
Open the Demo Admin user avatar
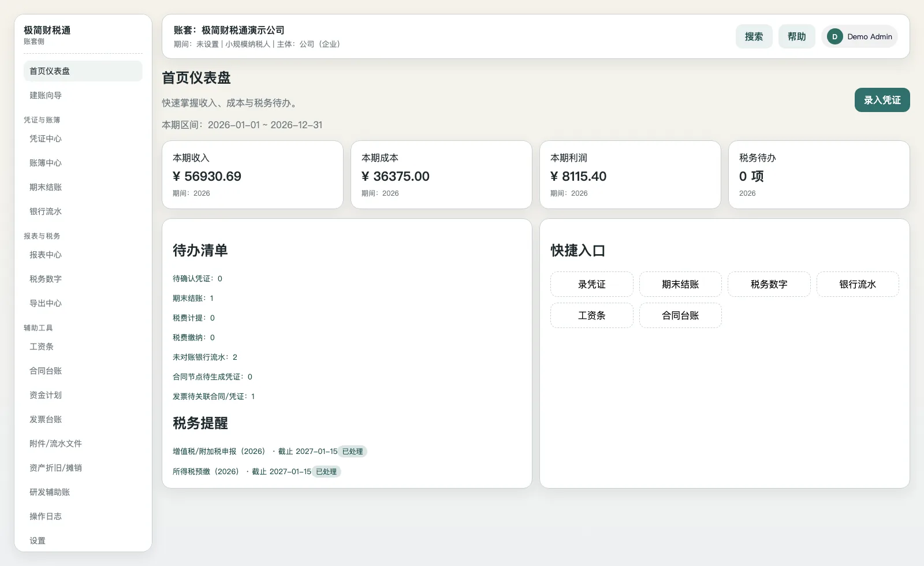point(859,36)
